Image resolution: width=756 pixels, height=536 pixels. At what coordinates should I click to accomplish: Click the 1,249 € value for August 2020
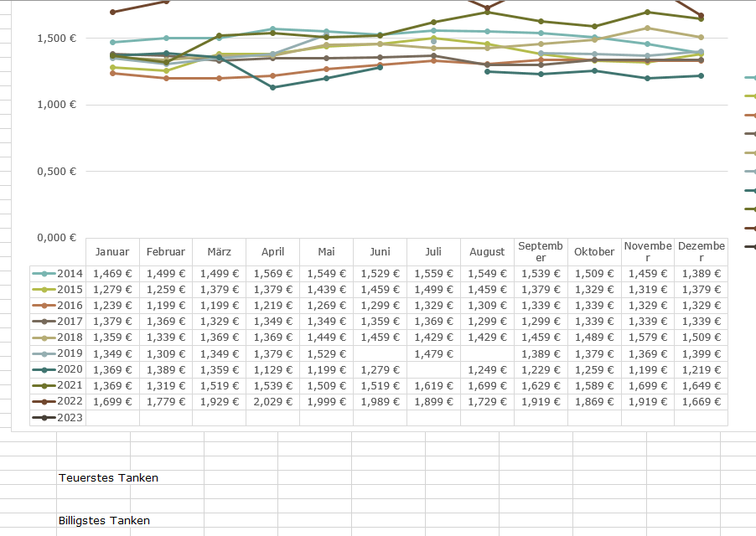[x=487, y=369]
